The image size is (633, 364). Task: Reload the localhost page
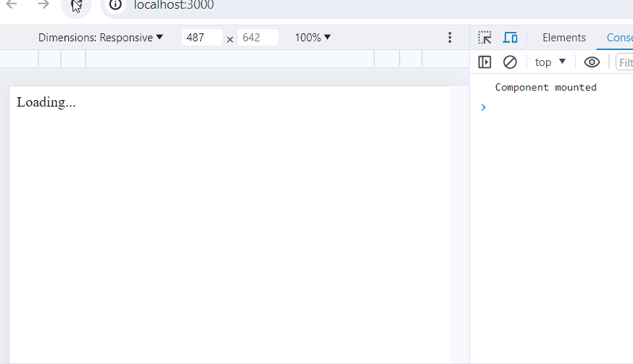pos(76,6)
